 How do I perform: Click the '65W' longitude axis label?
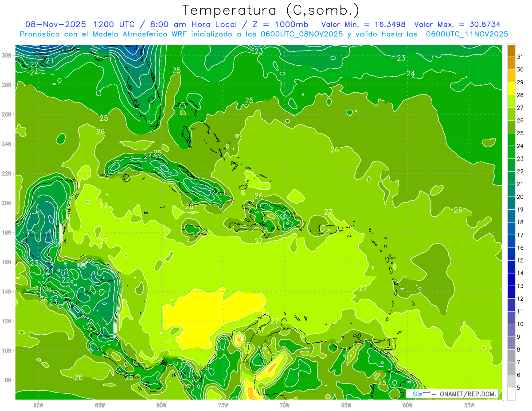[x=346, y=405]
